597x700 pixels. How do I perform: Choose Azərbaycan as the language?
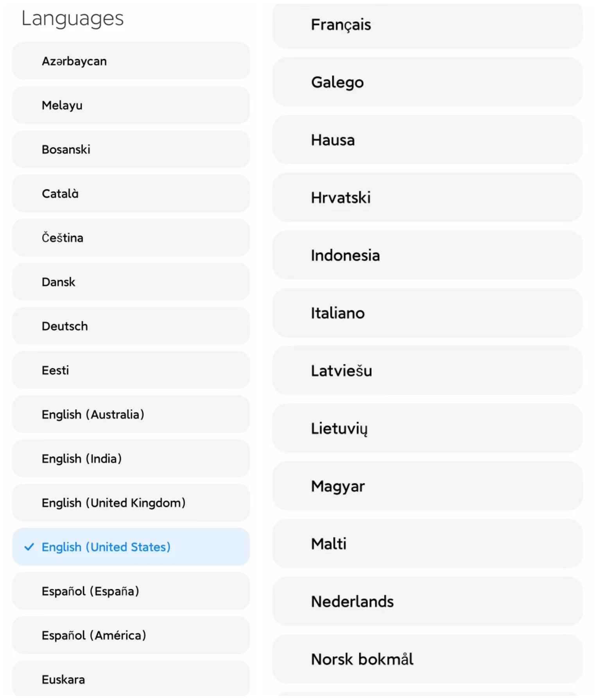(x=131, y=61)
